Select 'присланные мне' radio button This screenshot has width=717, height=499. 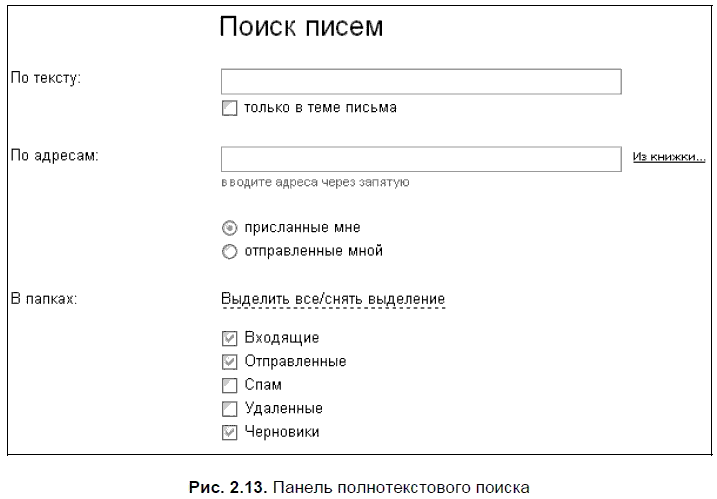click(229, 227)
